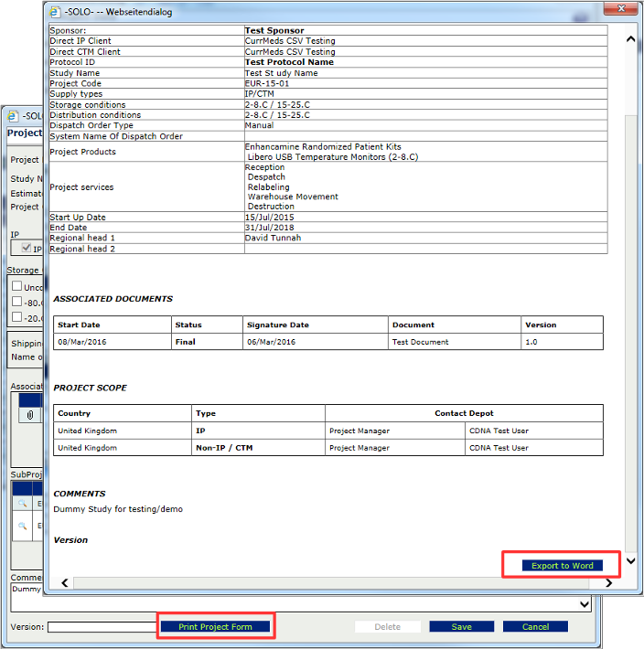Click the paperclip attachment icon in Associated grid
Screen dimensions: 644x649
pos(30,415)
